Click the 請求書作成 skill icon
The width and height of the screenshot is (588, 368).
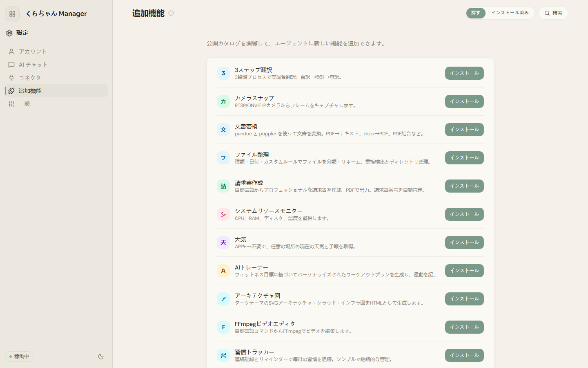pyautogui.click(x=223, y=186)
